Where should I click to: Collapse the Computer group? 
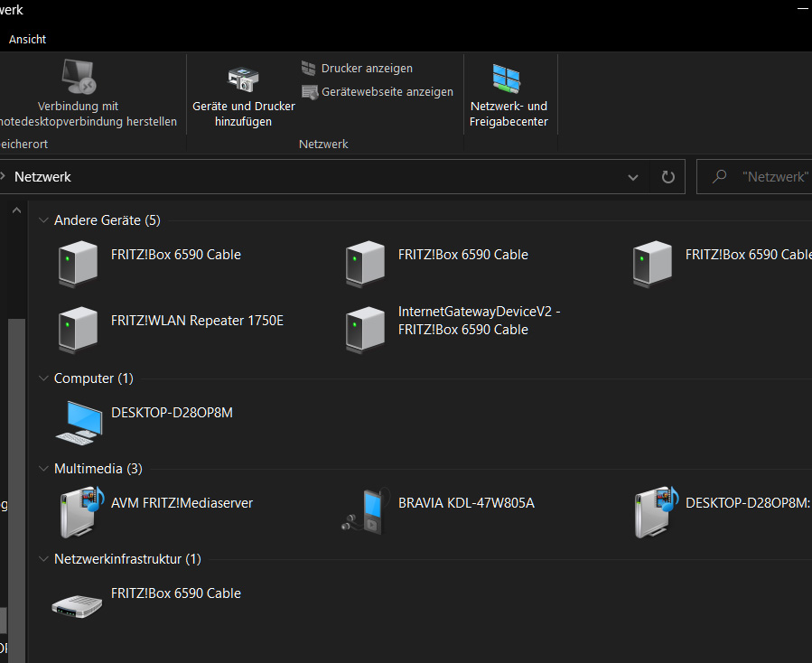pos(43,378)
